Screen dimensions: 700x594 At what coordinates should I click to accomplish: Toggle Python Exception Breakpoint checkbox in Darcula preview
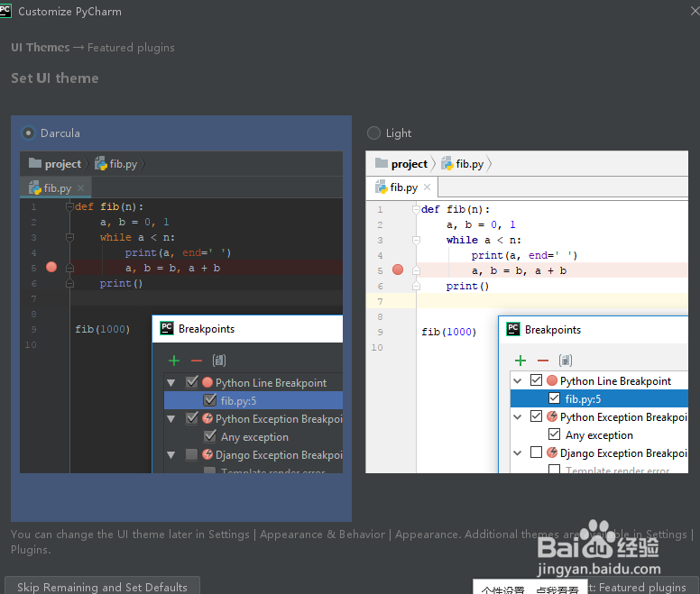[192, 418]
